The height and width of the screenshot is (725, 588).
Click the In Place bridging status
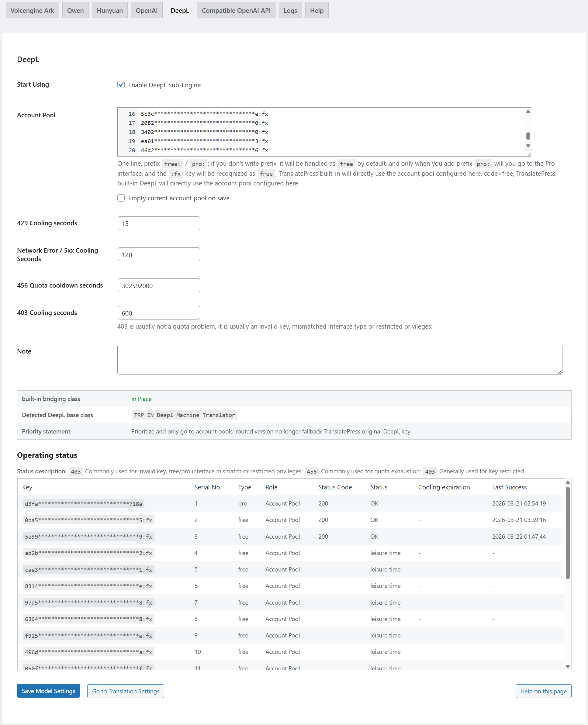point(141,399)
